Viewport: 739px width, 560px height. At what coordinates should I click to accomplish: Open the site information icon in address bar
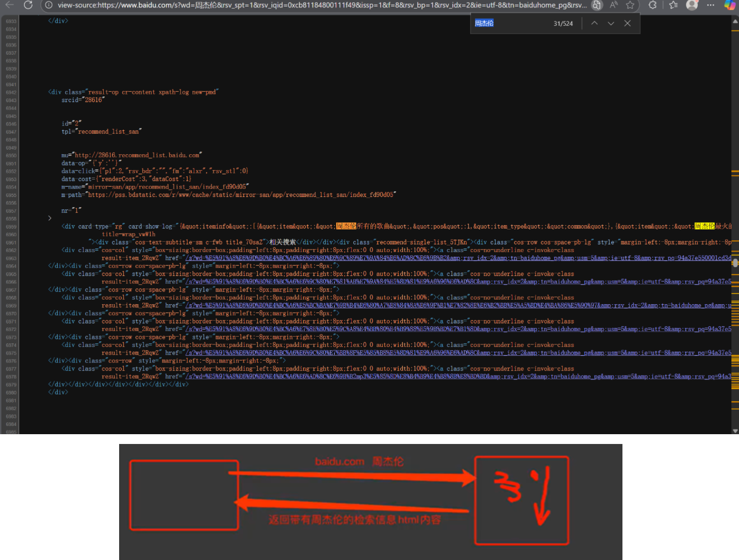(x=48, y=5)
